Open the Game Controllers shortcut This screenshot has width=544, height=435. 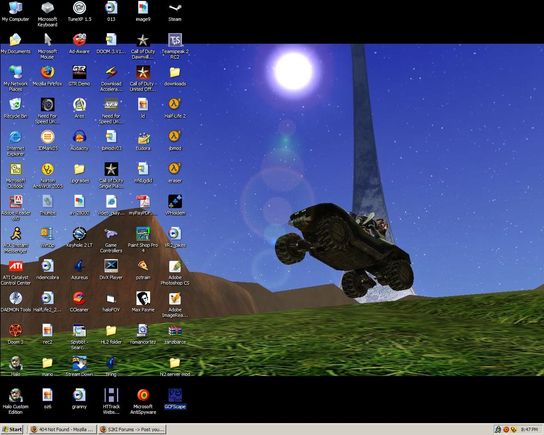pyautogui.click(x=111, y=240)
